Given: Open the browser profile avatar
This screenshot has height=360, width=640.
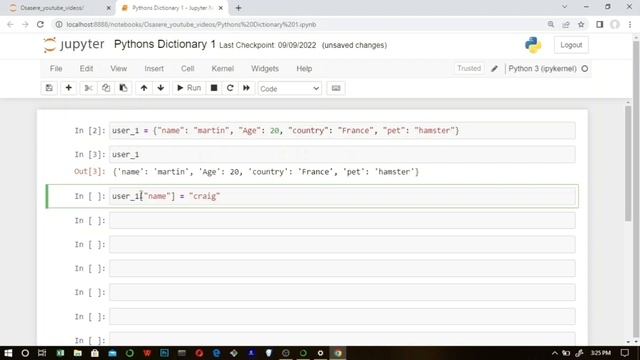Looking at the screenshot, I should point(615,24).
